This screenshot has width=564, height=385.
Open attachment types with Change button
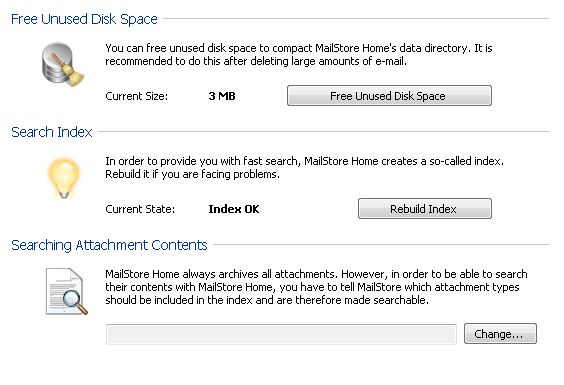pyautogui.click(x=500, y=334)
